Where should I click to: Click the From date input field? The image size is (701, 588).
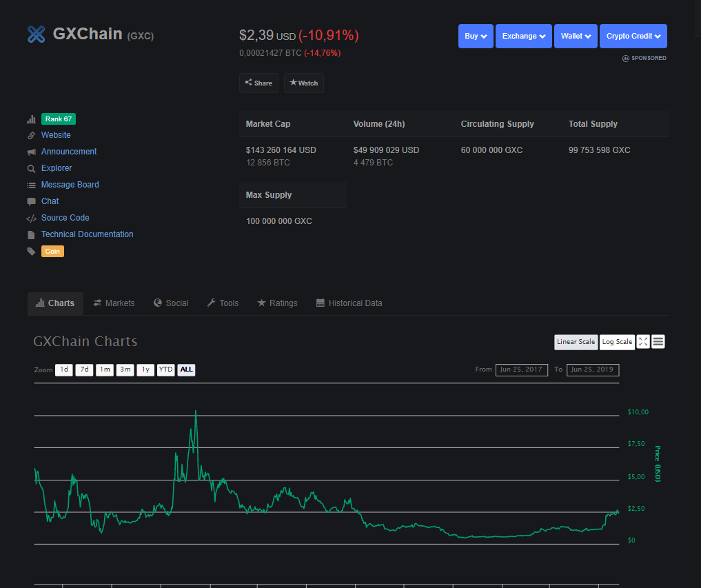pos(522,369)
